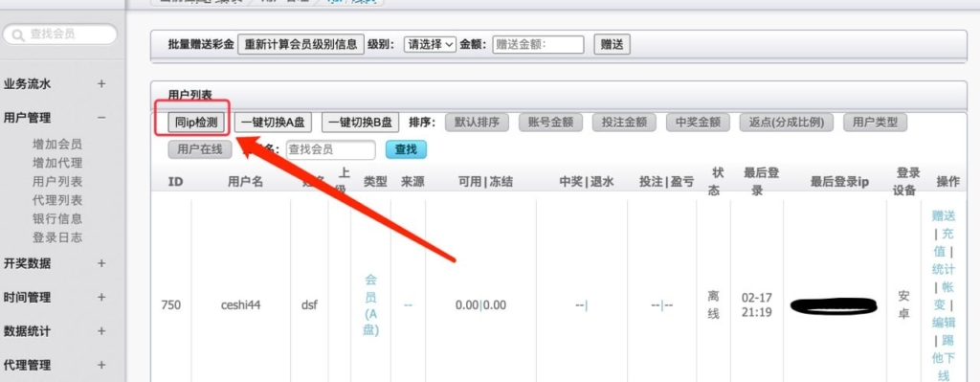Viewport: 980px width, 382px height.
Task: Expand 代理管理 section plus icon
Action: click(101, 365)
